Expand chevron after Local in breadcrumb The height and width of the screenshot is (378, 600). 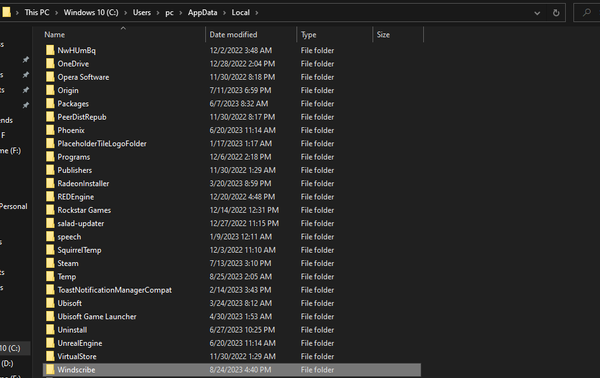click(x=257, y=13)
